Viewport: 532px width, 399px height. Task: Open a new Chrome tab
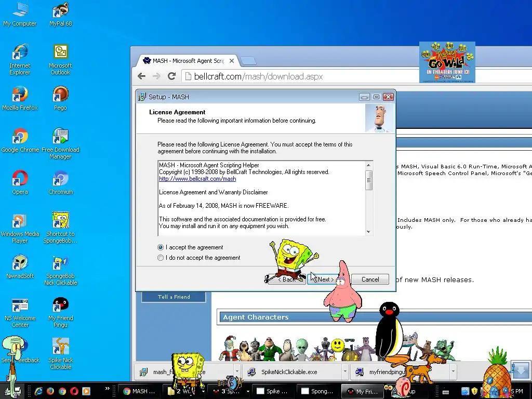(x=248, y=61)
